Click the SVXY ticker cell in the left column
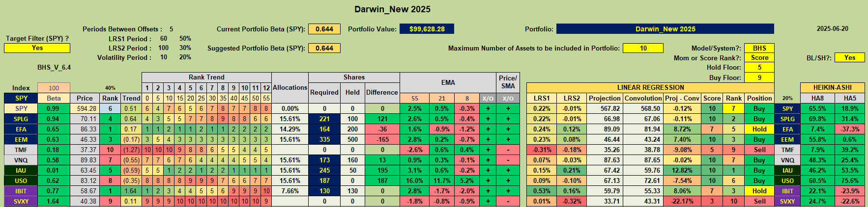 coord(21,201)
